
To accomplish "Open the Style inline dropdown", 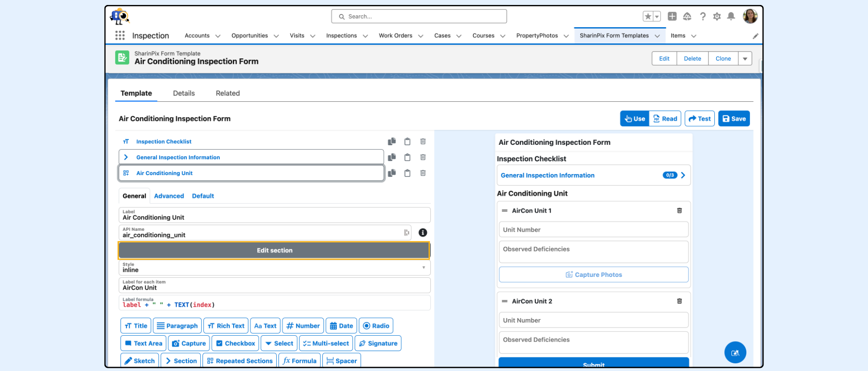I will click(274, 268).
